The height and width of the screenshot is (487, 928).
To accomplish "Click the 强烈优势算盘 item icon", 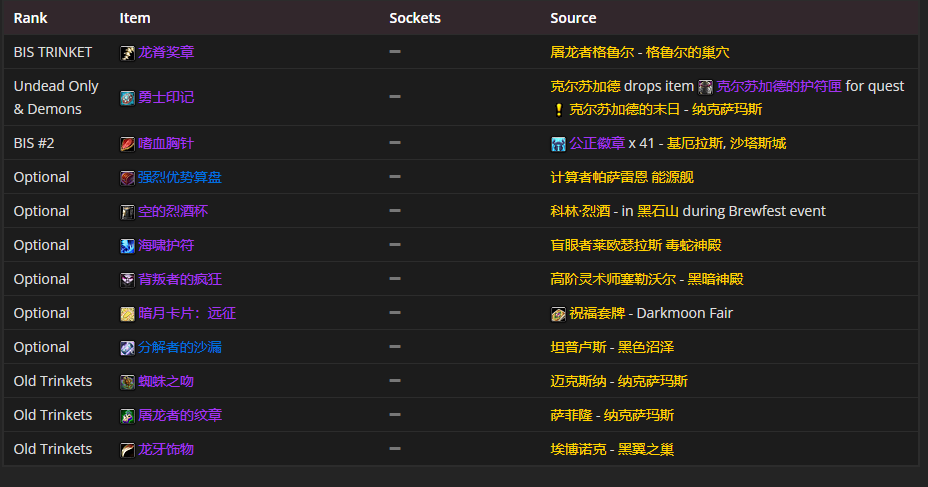I will click(127, 178).
